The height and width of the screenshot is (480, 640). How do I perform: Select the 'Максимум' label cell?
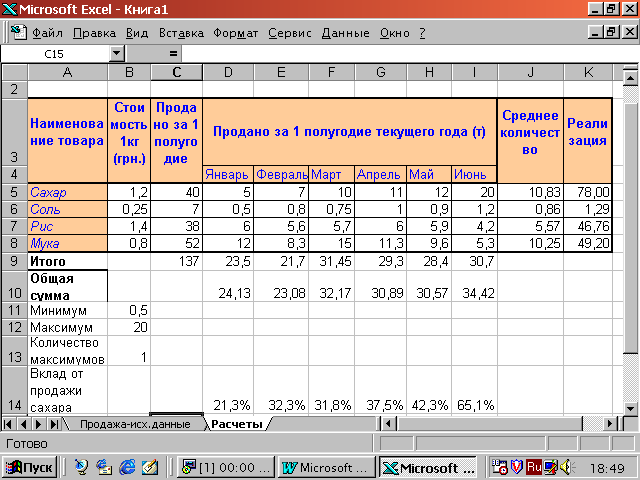click(68, 327)
